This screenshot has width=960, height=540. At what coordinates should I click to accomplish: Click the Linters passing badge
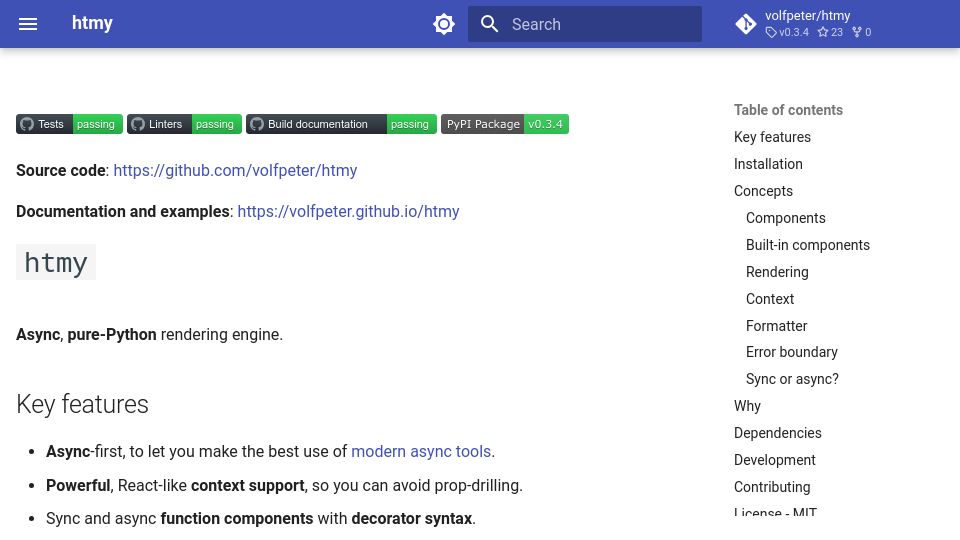(184, 124)
